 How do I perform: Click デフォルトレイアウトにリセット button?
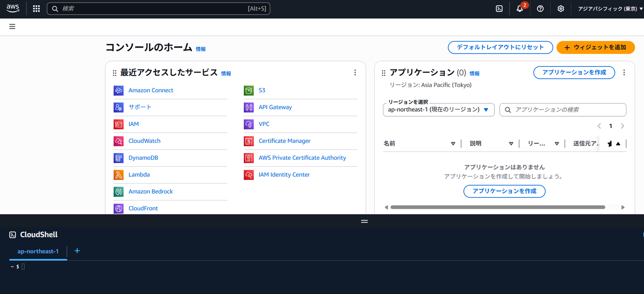point(500,47)
